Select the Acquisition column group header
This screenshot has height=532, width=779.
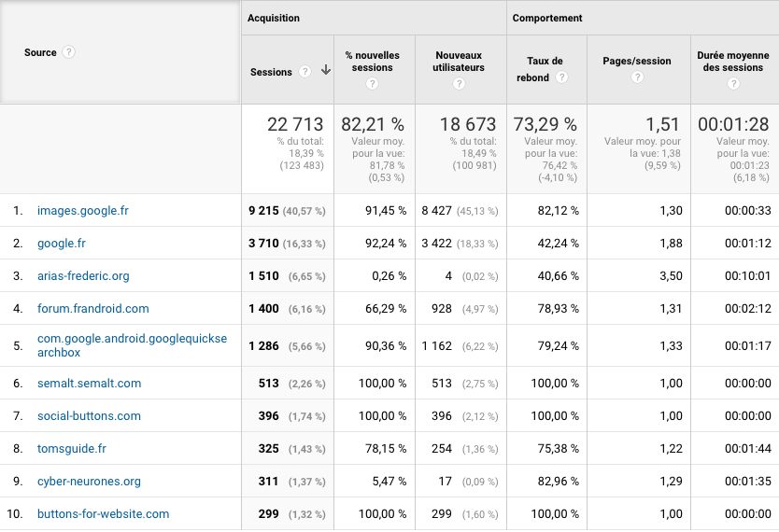coord(274,18)
